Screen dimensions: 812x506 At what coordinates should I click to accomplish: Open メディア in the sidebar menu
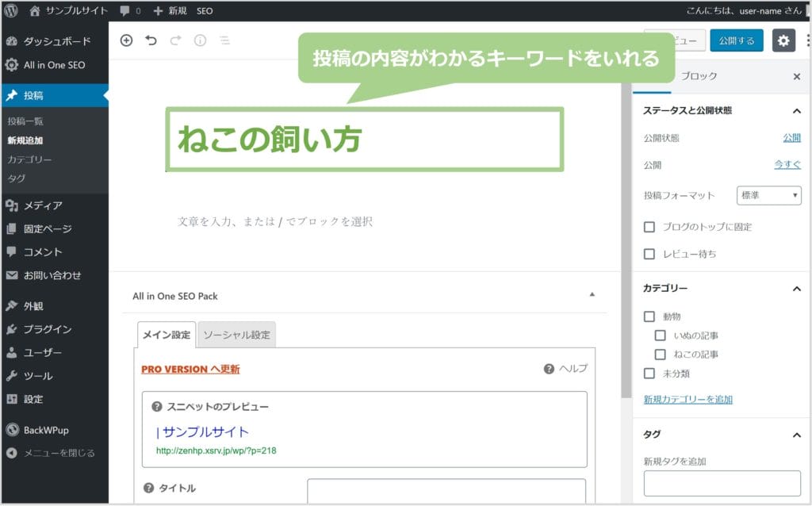pyautogui.click(x=43, y=205)
